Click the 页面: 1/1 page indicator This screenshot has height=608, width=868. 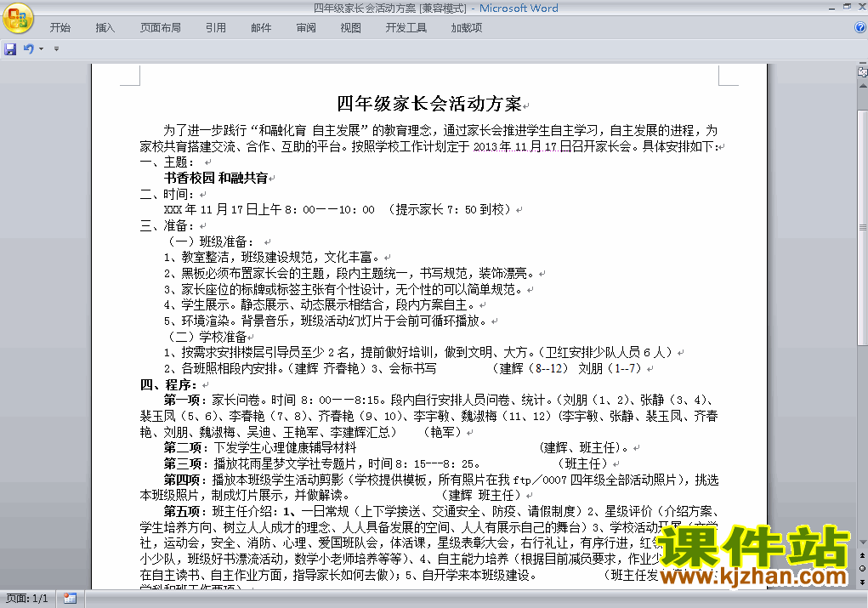(26, 599)
